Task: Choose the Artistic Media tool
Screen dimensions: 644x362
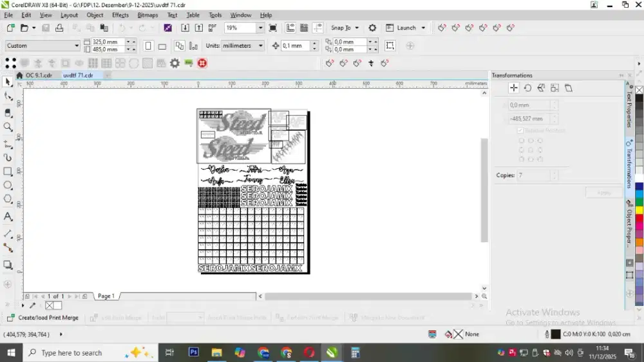Action: click(7, 157)
